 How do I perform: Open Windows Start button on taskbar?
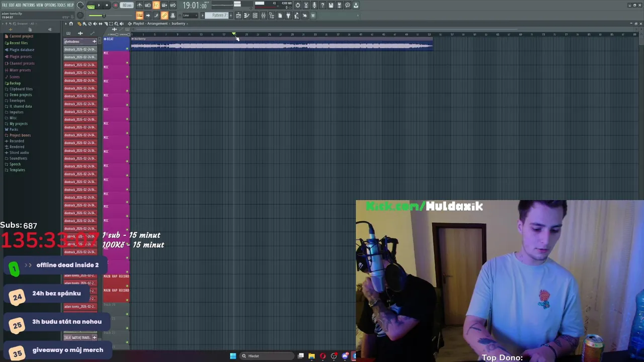click(233, 356)
